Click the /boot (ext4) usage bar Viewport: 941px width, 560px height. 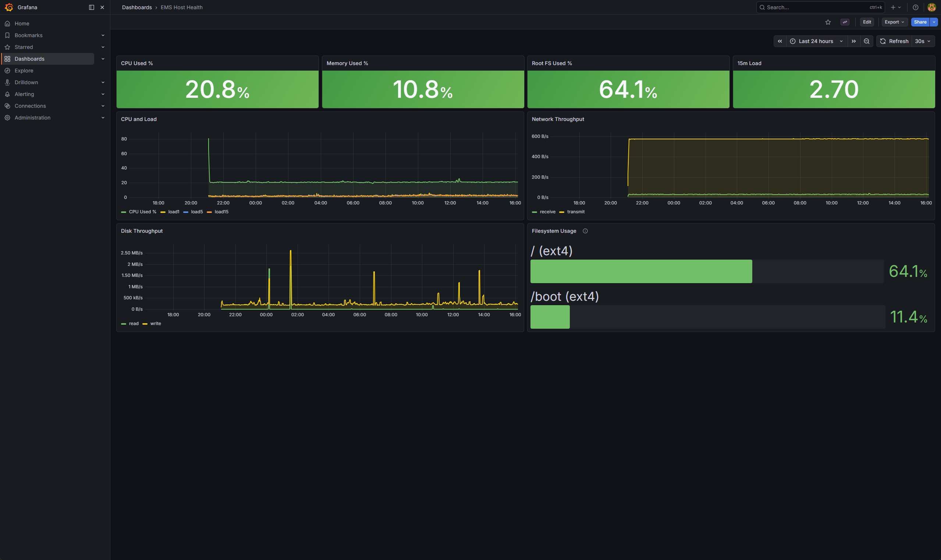click(707, 317)
